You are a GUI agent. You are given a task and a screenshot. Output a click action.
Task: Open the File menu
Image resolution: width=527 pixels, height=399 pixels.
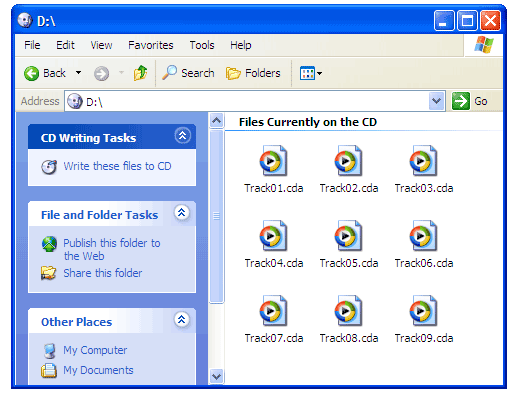point(32,45)
